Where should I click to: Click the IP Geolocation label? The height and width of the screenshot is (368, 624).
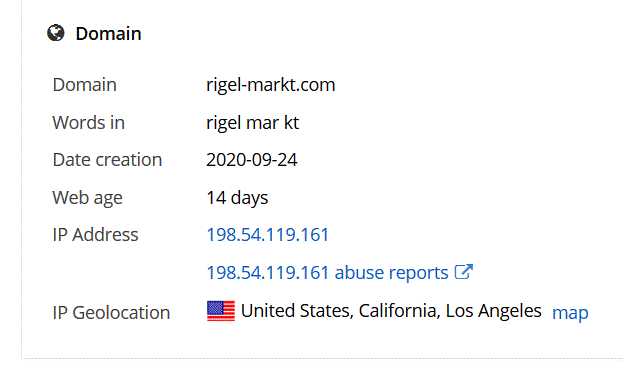tap(111, 313)
